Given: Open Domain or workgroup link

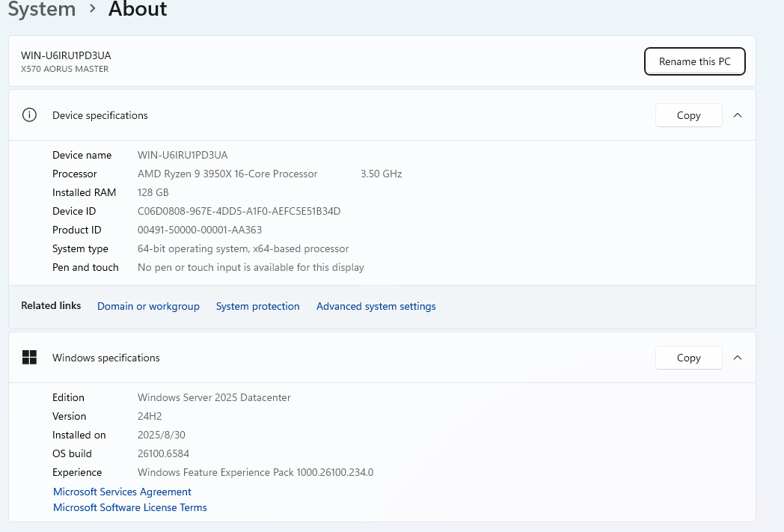Looking at the screenshot, I should click(x=148, y=306).
